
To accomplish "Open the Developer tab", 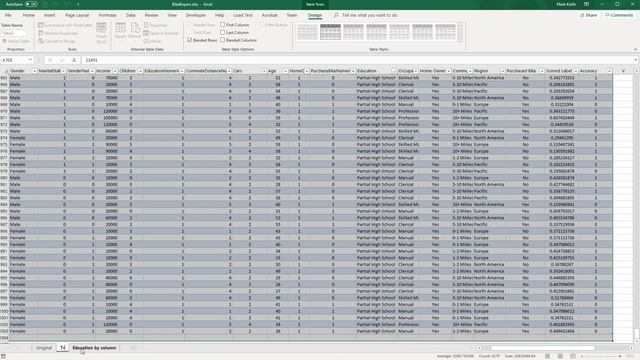I will pos(196,15).
